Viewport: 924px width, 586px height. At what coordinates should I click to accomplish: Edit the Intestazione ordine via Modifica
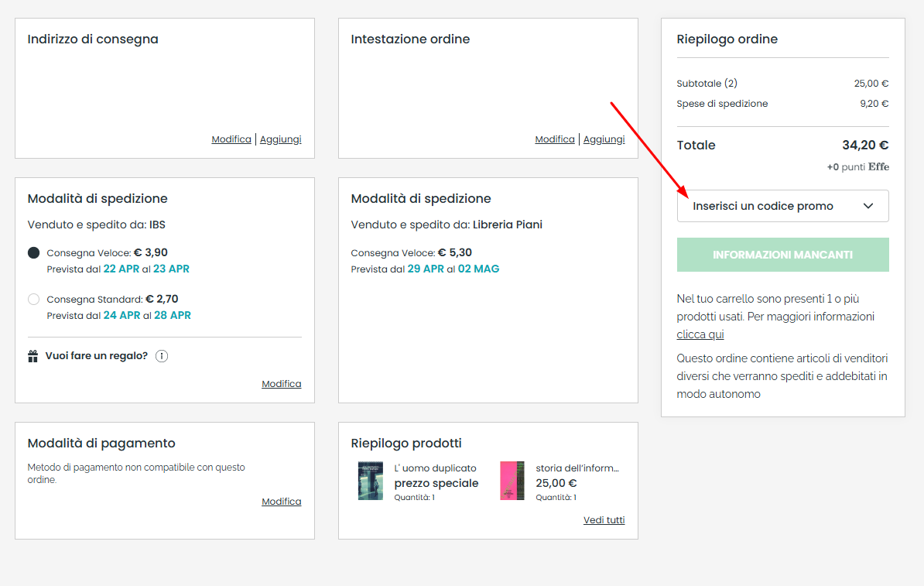[555, 139]
